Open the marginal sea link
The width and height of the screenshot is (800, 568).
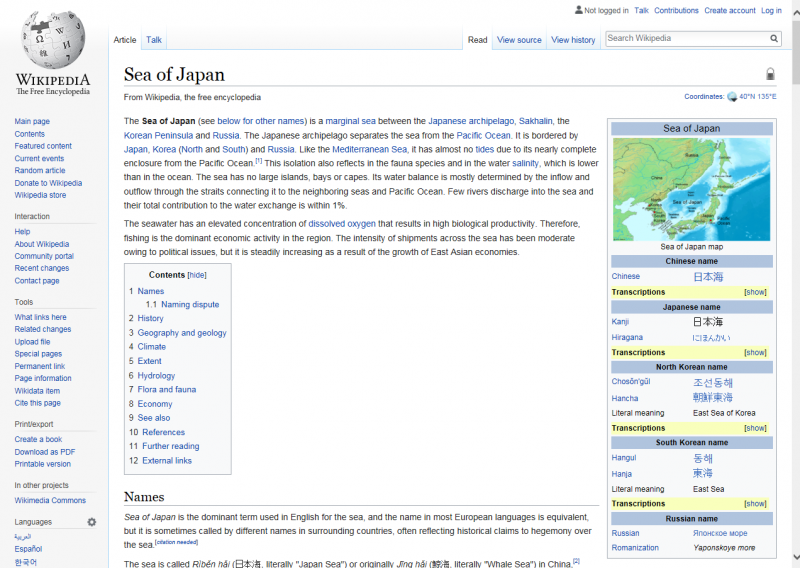pos(351,121)
